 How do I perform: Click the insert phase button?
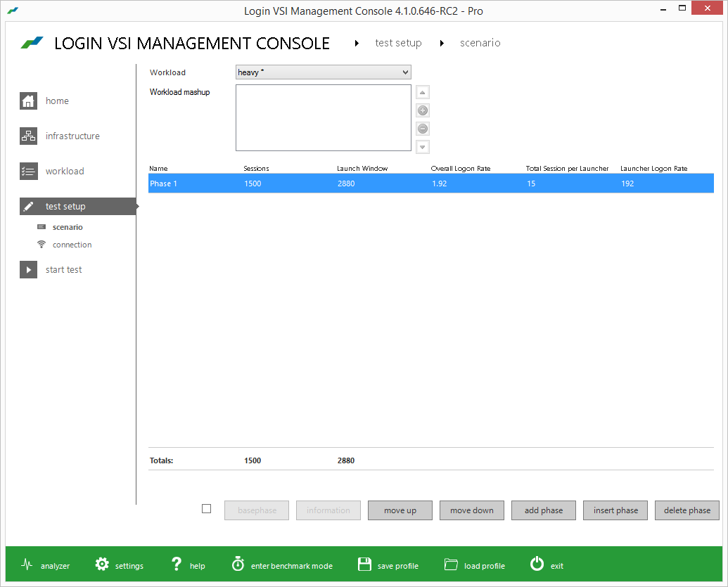point(615,510)
